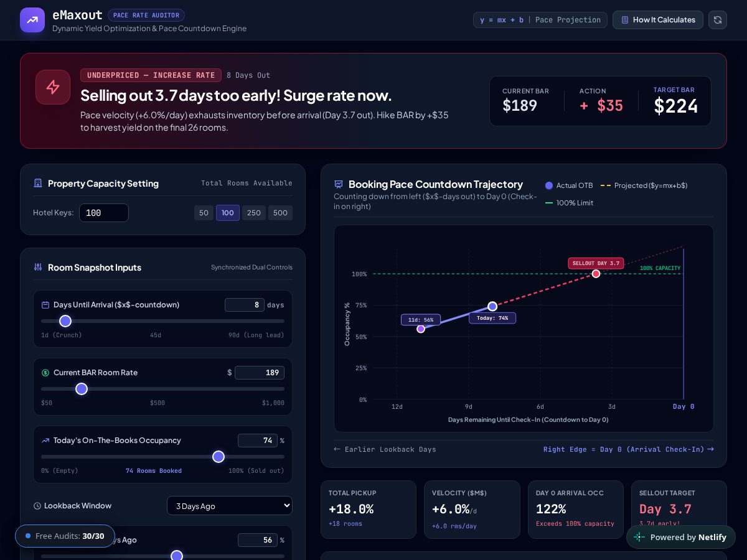Image resolution: width=747 pixels, height=560 pixels.
Task: Select the 250 rooms preset
Action: point(254,213)
